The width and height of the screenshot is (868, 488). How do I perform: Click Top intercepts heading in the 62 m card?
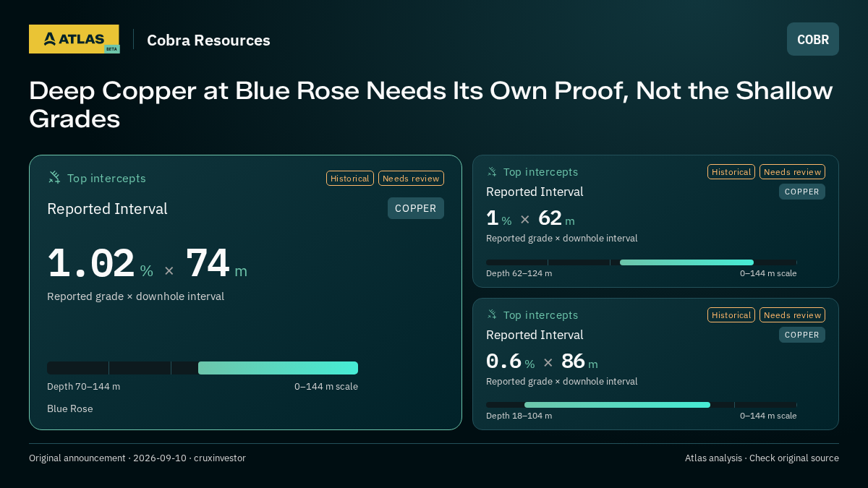coord(541,172)
